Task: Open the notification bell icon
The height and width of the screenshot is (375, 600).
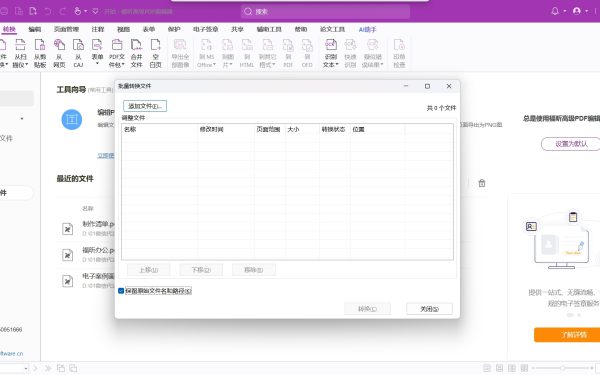Action: click(555, 11)
